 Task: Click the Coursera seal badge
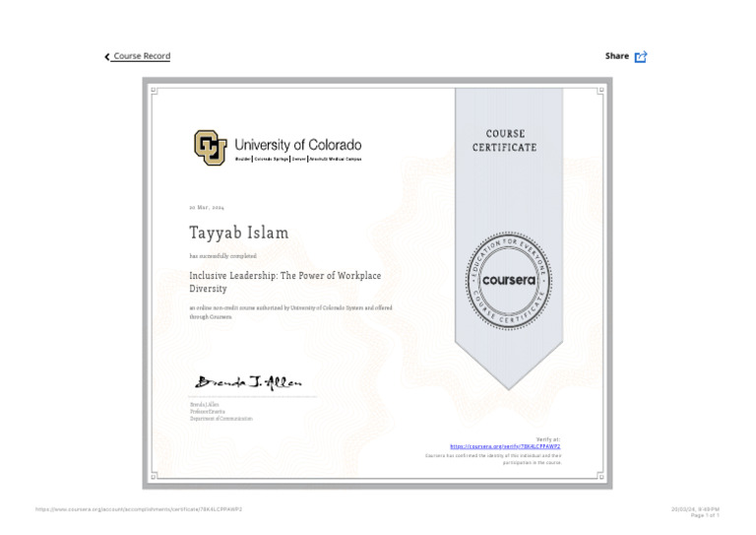coord(509,281)
